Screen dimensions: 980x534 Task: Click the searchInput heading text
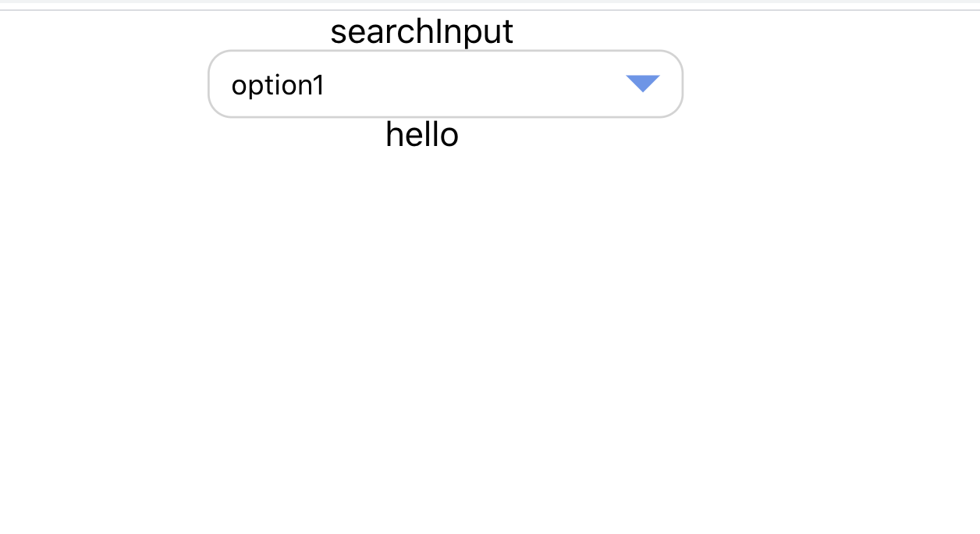421,32
